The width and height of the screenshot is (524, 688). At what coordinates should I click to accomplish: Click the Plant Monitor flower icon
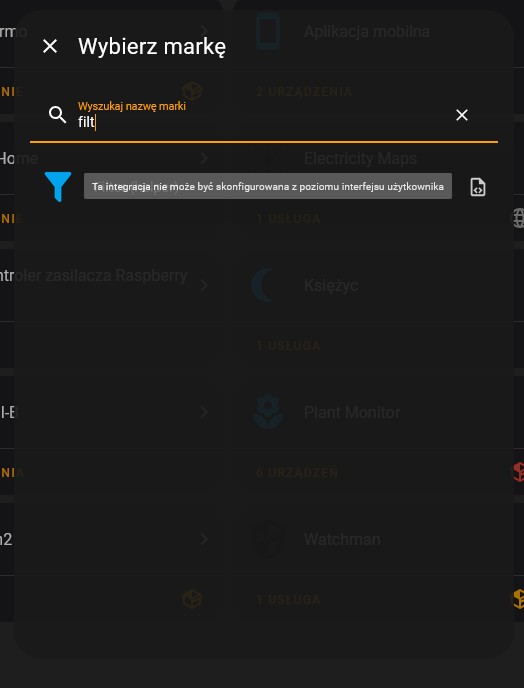point(268,412)
